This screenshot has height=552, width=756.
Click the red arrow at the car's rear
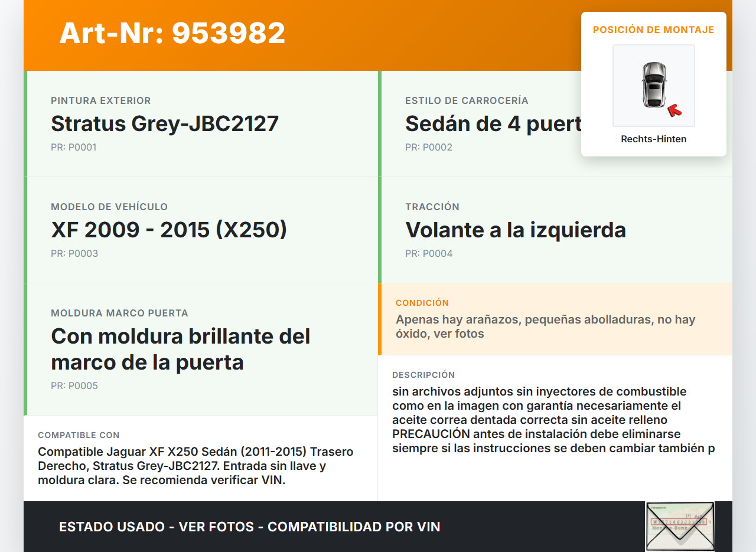click(x=674, y=110)
